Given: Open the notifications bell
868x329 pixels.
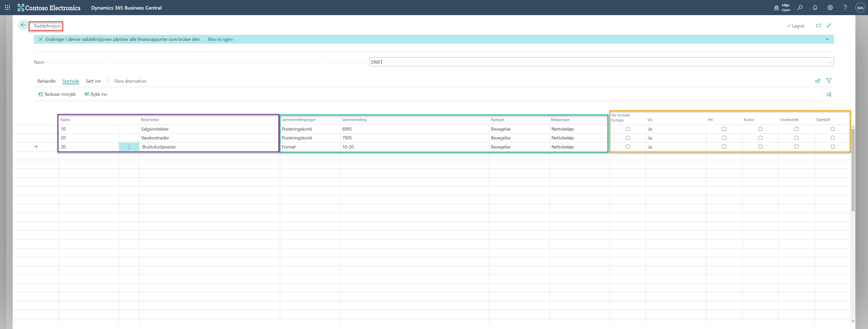Looking at the screenshot, I should click(815, 7).
